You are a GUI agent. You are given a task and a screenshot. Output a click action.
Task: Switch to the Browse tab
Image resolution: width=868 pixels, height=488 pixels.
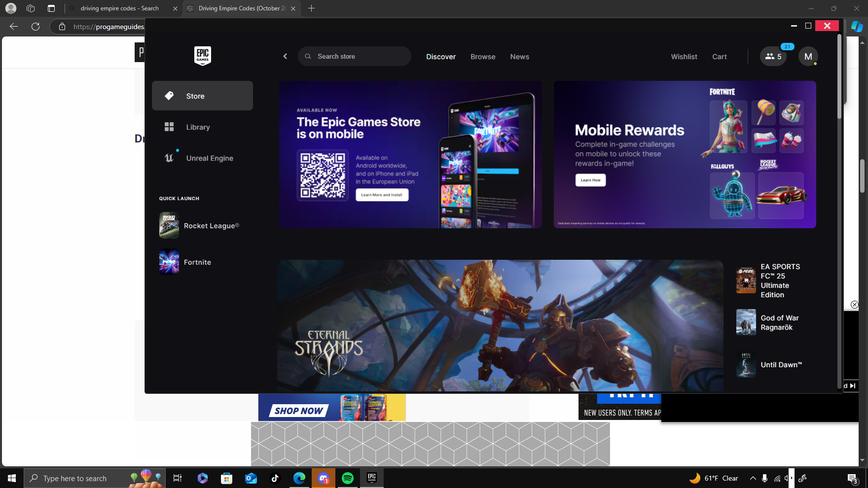point(483,57)
